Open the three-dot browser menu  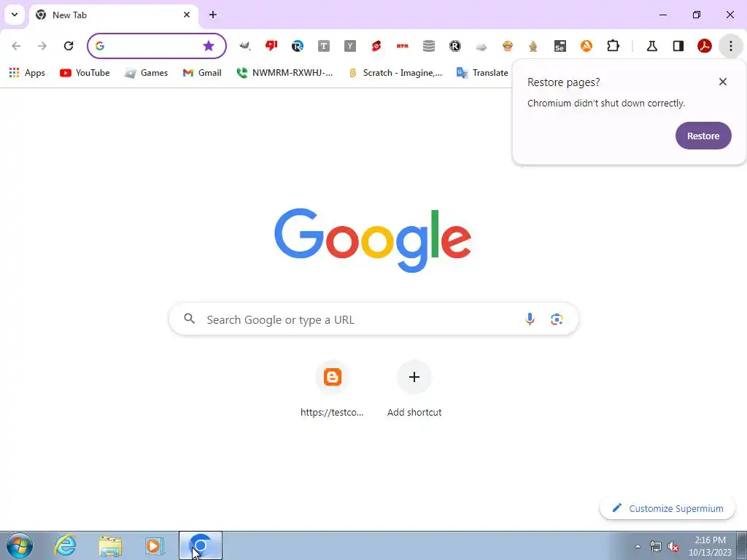click(x=731, y=46)
